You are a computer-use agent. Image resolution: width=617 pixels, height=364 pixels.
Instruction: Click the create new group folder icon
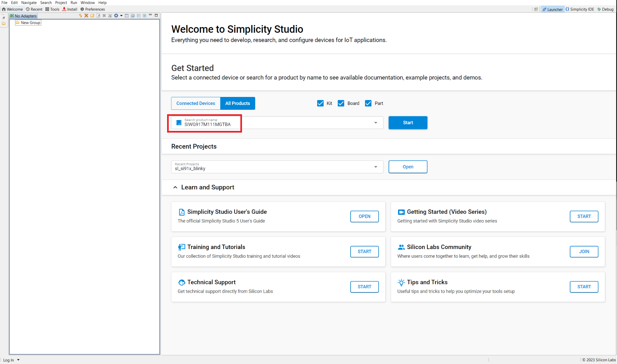[x=92, y=15]
